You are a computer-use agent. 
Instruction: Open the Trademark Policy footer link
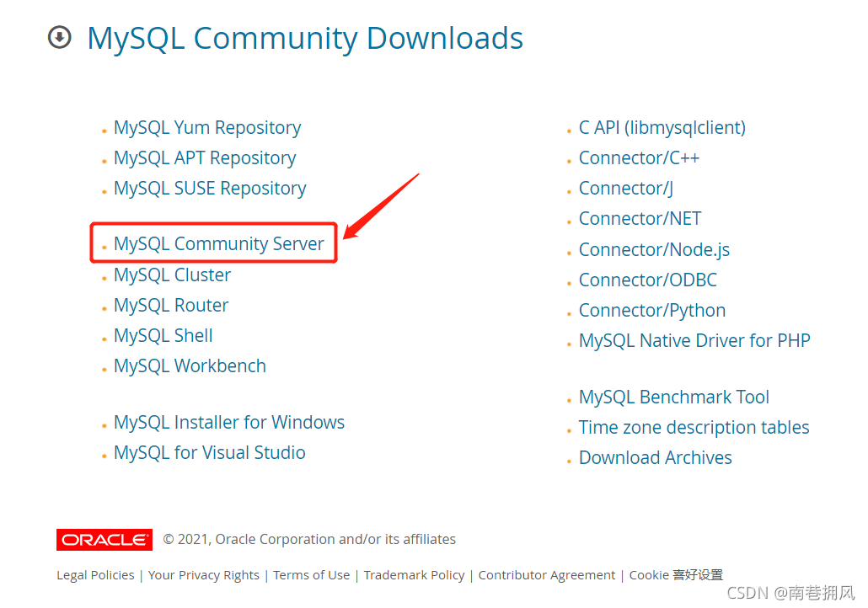[x=414, y=575]
